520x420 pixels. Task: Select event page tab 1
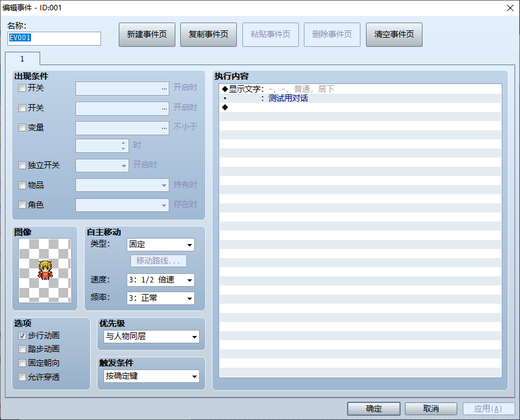(23, 59)
